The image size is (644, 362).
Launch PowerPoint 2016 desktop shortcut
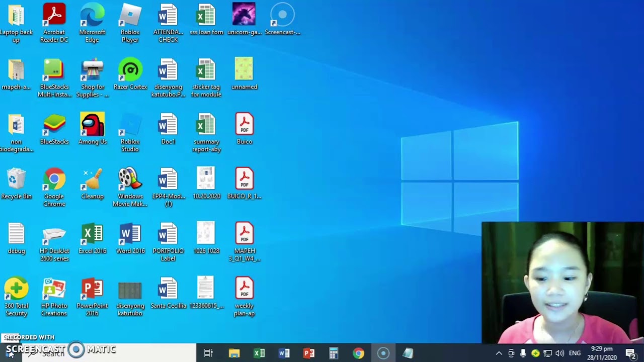(x=92, y=297)
